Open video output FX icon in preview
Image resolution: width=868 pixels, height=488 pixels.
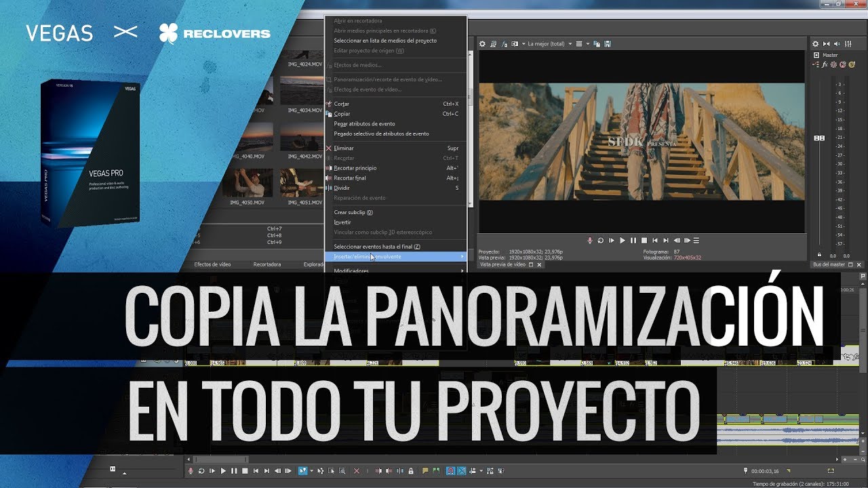coord(504,44)
